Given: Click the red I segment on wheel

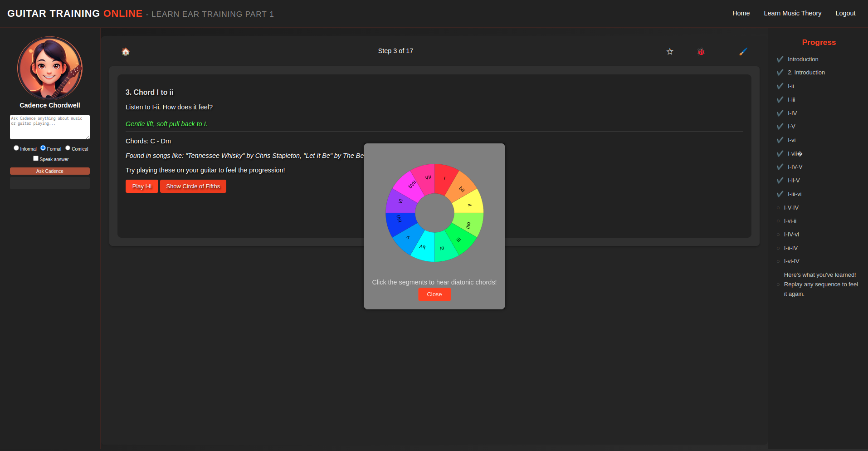Looking at the screenshot, I should (x=444, y=178).
